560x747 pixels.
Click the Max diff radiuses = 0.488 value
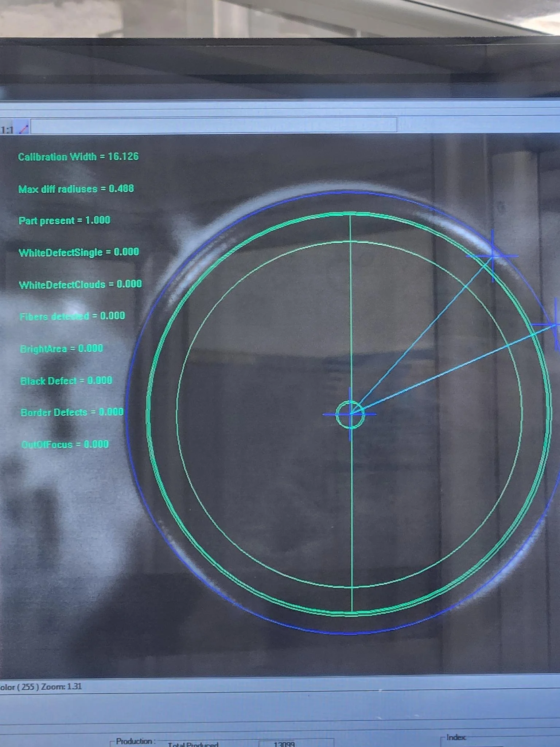point(76,189)
